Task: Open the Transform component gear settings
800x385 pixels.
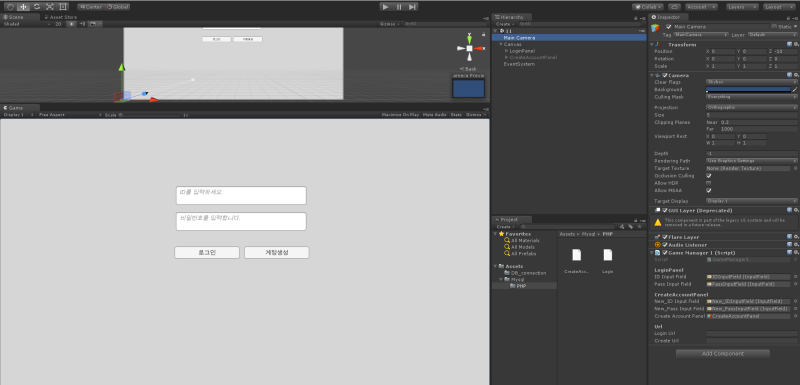Action: tap(796, 44)
